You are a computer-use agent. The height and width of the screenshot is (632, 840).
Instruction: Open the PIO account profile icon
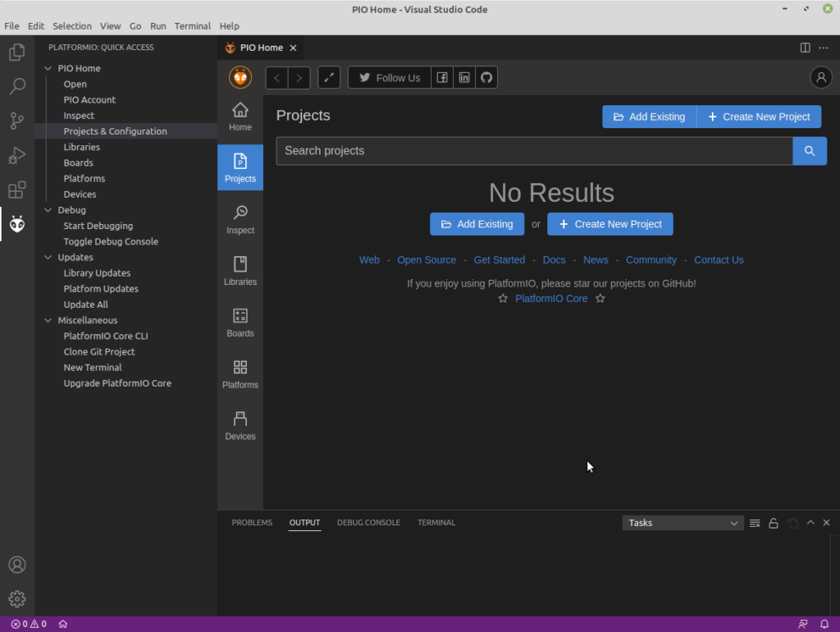[x=820, y=78]
